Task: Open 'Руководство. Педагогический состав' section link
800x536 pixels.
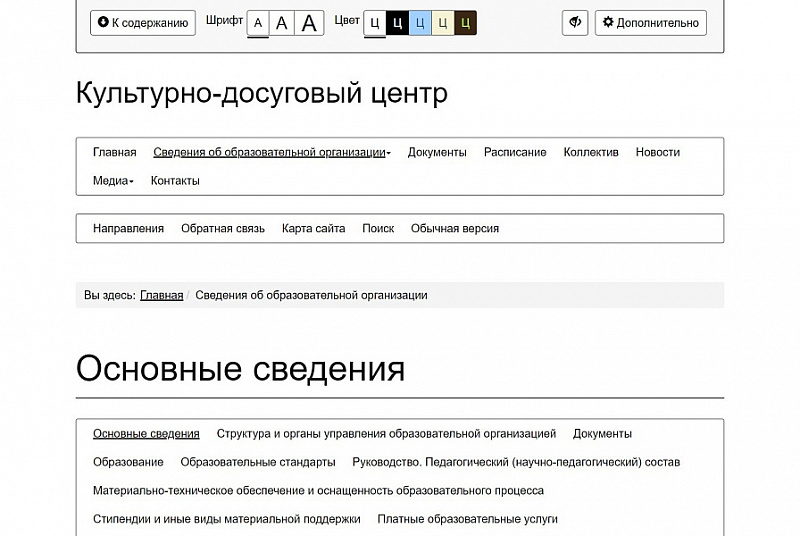Action: (x=516, y=462)
